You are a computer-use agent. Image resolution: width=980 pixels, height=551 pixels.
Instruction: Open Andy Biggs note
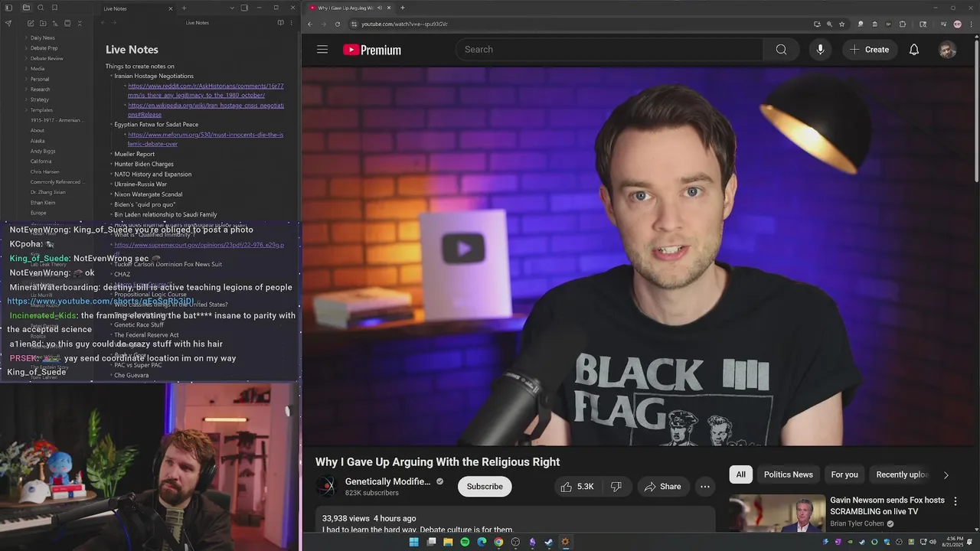[x=43, y=152]
